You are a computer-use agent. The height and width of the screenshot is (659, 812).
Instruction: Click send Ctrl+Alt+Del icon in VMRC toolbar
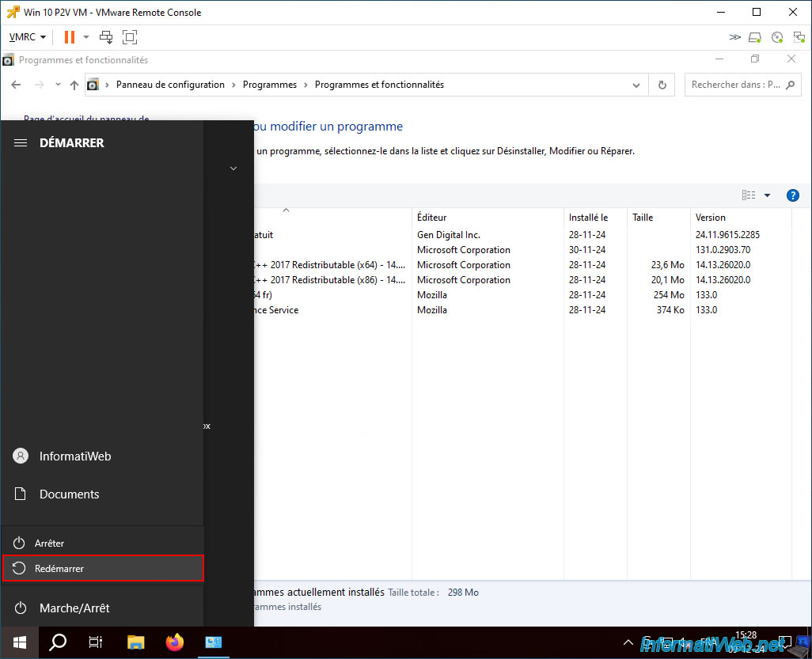point(105,36)
